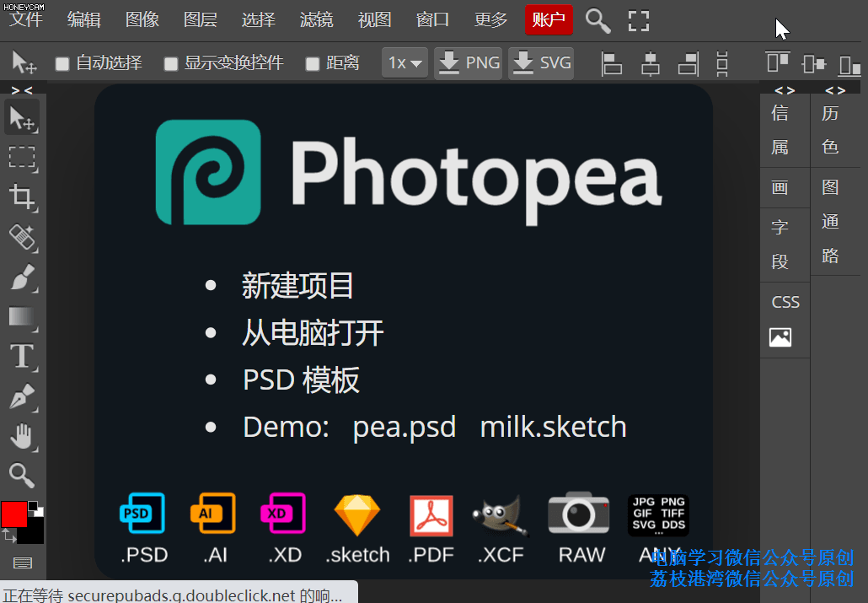Open the 历 history panel tab
Screen dimensions: 868x603
830,114
